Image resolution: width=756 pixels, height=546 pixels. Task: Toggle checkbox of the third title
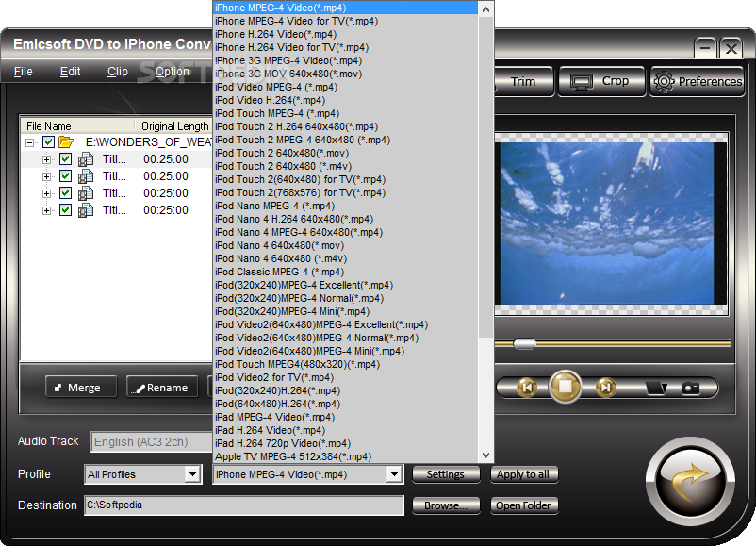65,193
